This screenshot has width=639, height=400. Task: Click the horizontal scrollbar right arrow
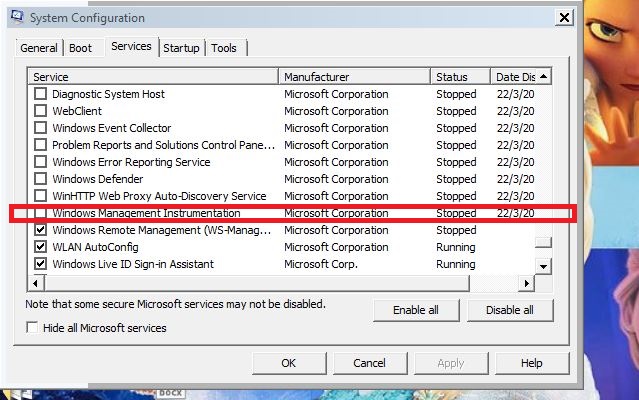527,283
